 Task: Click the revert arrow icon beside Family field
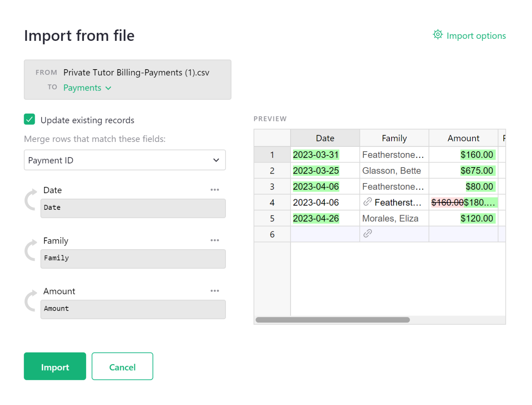[31, 250]
